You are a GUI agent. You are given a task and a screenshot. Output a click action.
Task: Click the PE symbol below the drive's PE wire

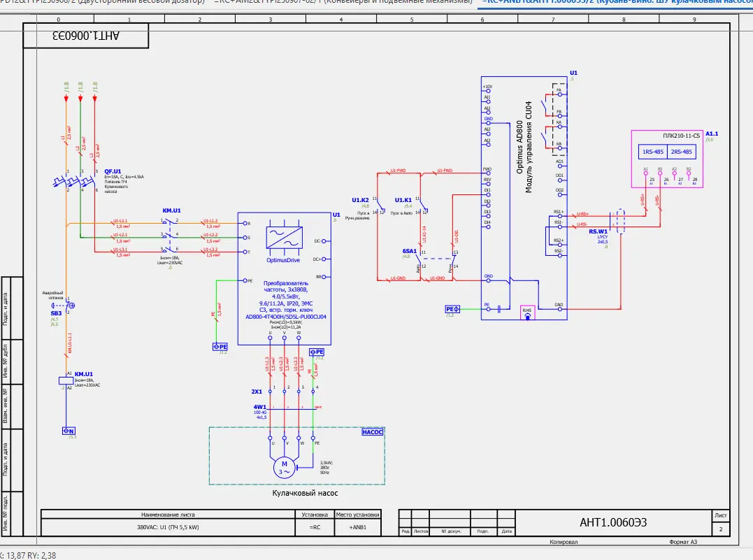click(x=220, y=346)
